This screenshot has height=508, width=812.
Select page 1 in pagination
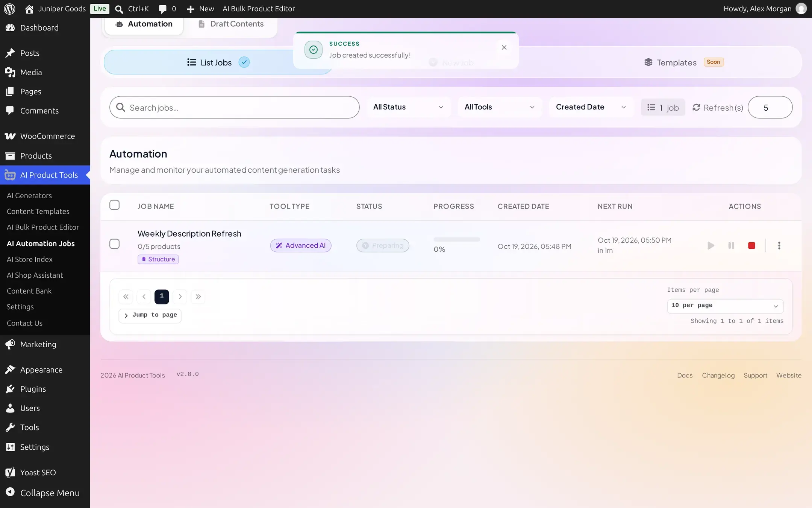(162, 297)
